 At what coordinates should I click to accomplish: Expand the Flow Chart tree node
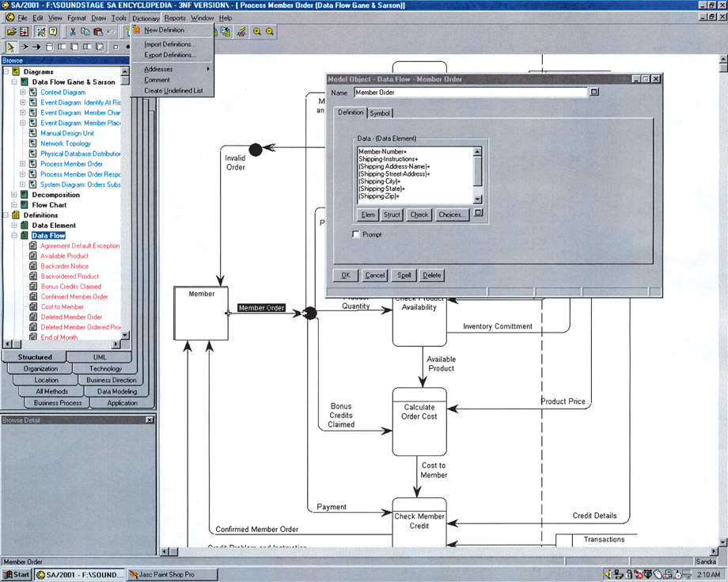(x=14, y=205)
